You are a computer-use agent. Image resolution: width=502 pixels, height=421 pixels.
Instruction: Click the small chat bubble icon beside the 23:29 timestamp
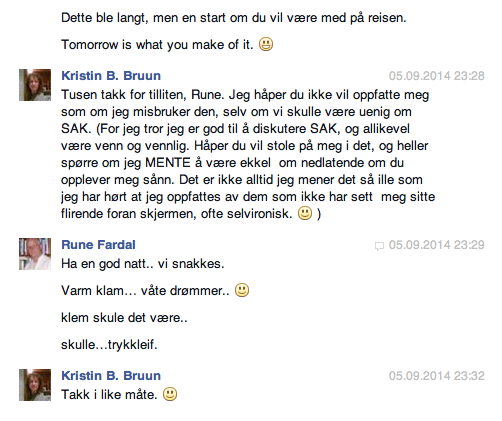pos(379,246)
